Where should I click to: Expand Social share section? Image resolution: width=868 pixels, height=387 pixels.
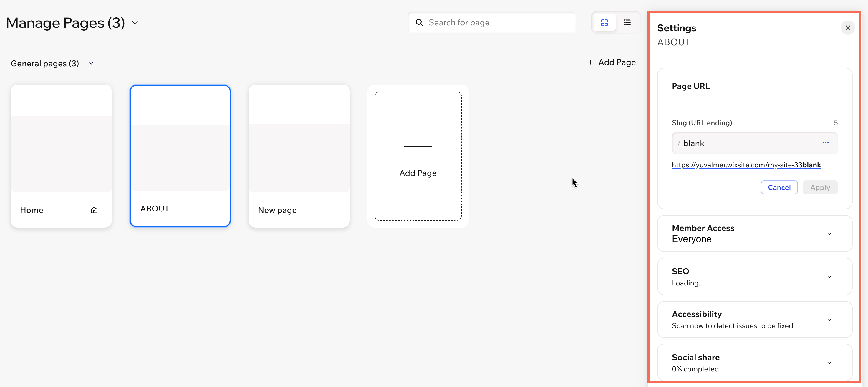click(829, 363)
